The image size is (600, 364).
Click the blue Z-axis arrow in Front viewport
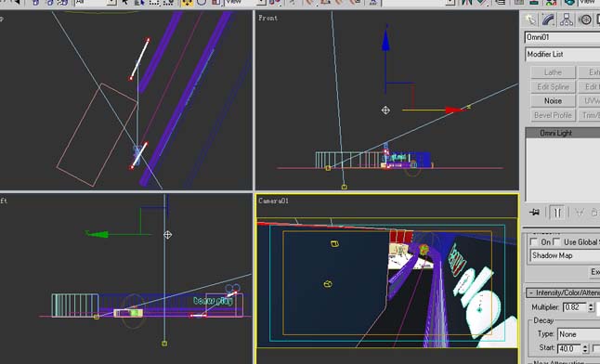385,40
